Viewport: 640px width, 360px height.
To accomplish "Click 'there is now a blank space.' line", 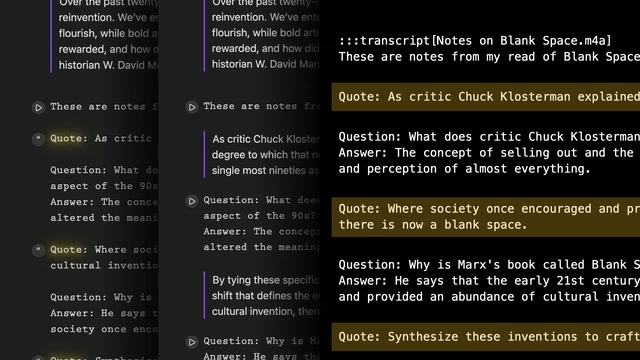I will click(x=433, y=225).
